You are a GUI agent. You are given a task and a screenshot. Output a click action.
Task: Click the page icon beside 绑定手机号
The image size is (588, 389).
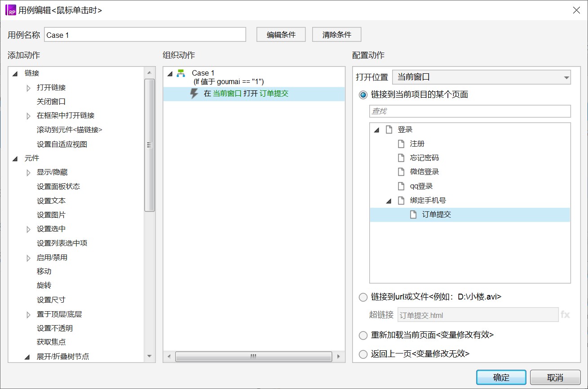[401, 201]
